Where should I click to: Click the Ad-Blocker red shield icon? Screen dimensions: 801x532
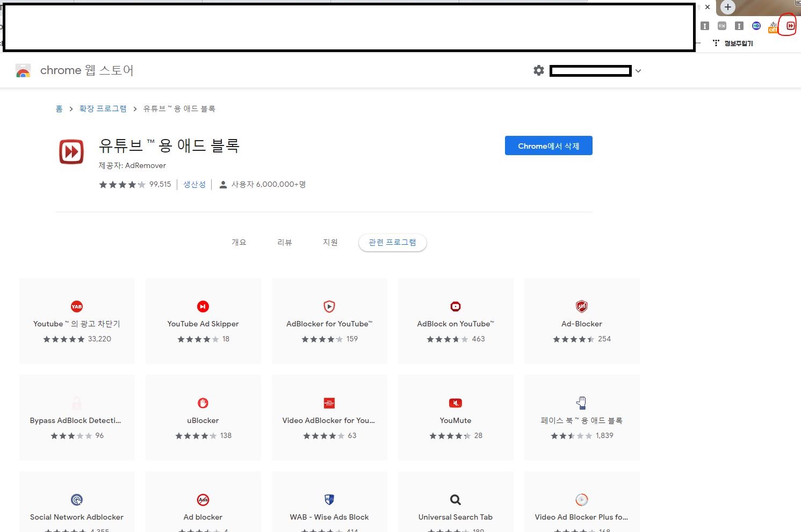582,307
